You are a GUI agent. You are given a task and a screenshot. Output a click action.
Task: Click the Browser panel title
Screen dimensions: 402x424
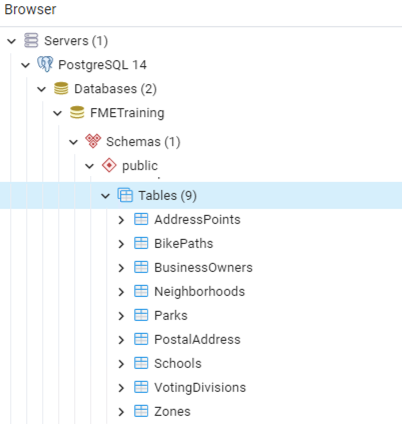[30, 9]
